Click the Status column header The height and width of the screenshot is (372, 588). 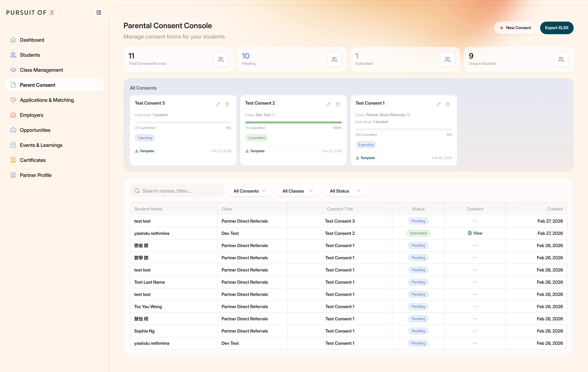tap(418, 209)
